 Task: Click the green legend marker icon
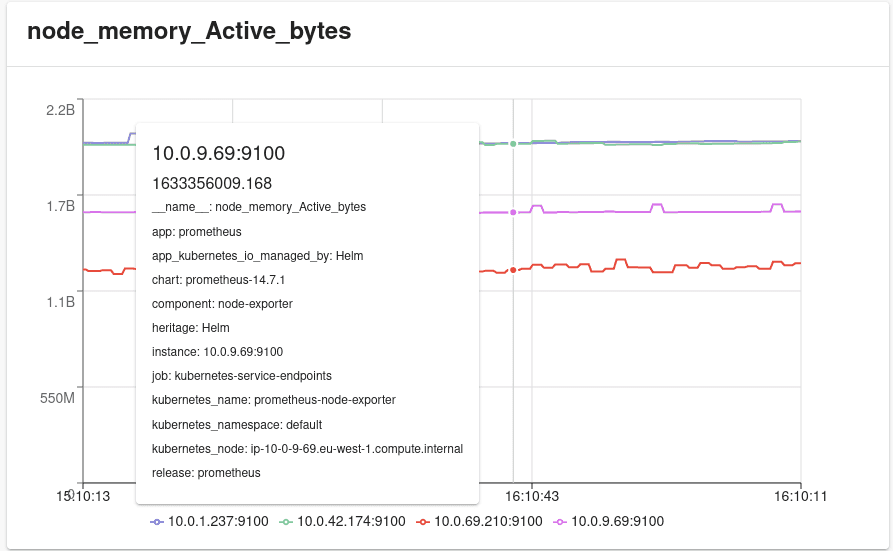click(x=286, y=522)
